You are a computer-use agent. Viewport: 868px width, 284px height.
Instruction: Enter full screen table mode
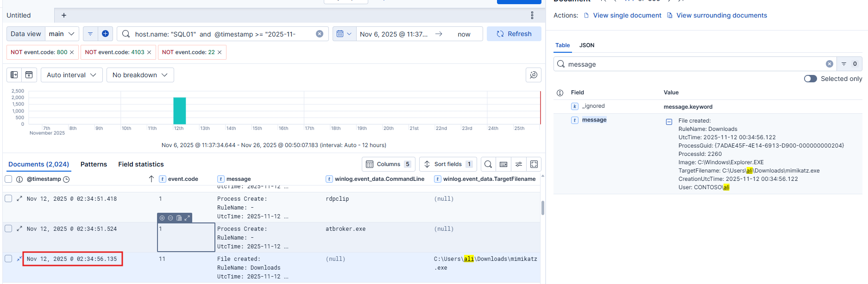tap(534, 164)
